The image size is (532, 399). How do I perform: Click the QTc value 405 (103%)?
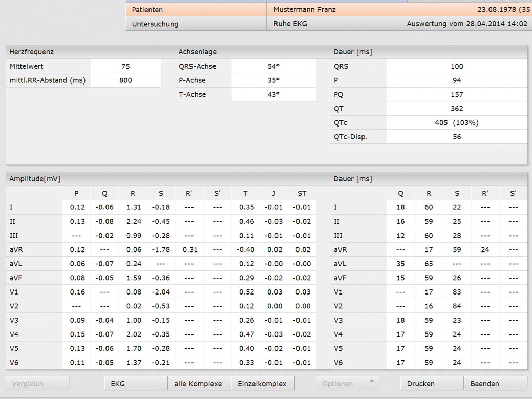(457, 123)
